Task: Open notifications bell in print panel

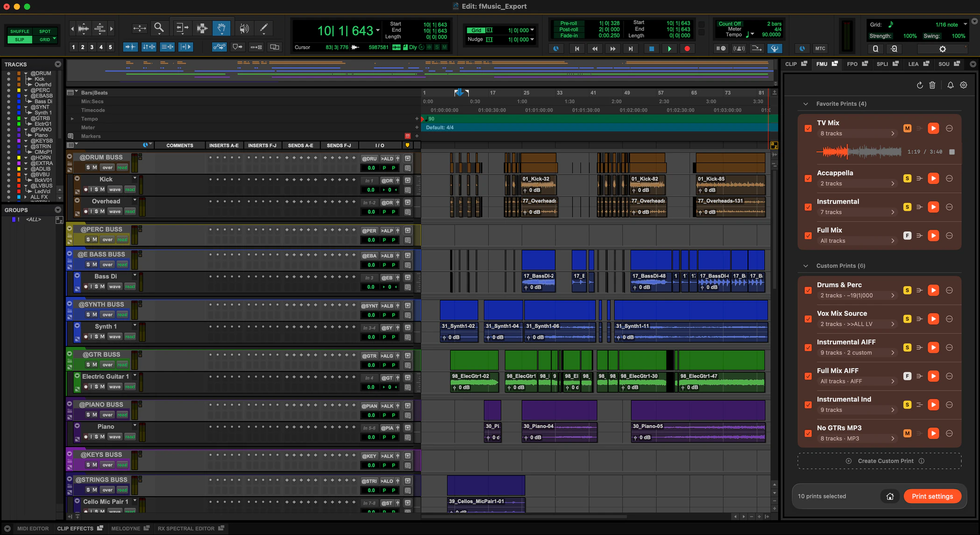Action: (950, 85)
